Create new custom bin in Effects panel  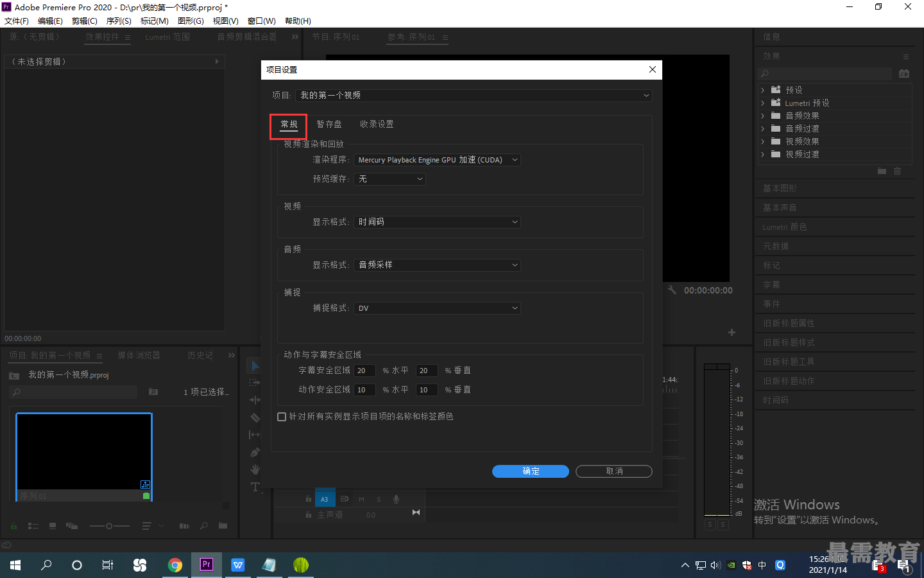point(882,171)
